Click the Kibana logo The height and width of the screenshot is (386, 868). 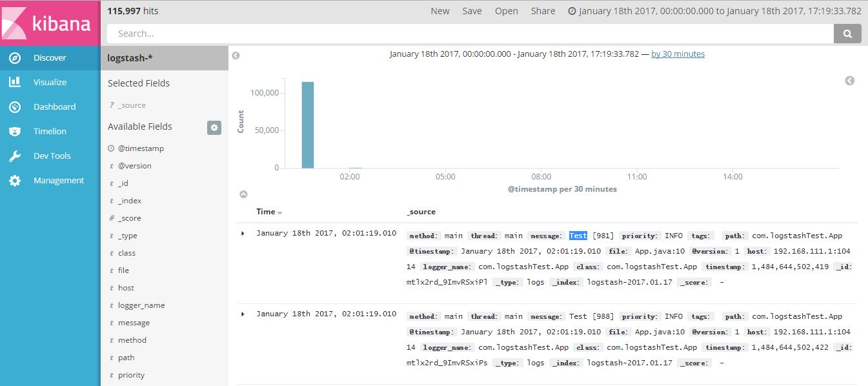point(48,23)
